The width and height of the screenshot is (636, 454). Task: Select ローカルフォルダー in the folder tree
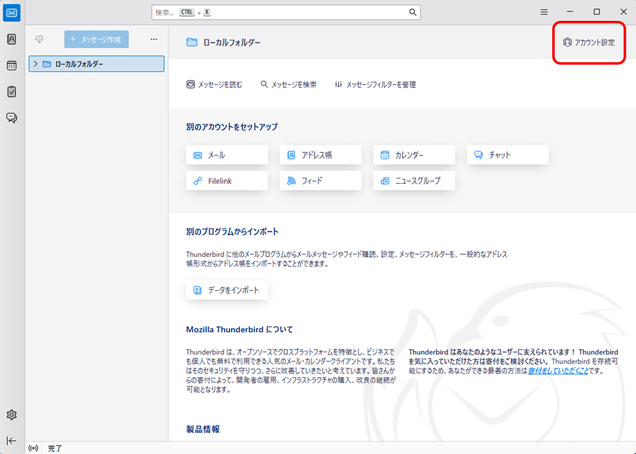78,64
